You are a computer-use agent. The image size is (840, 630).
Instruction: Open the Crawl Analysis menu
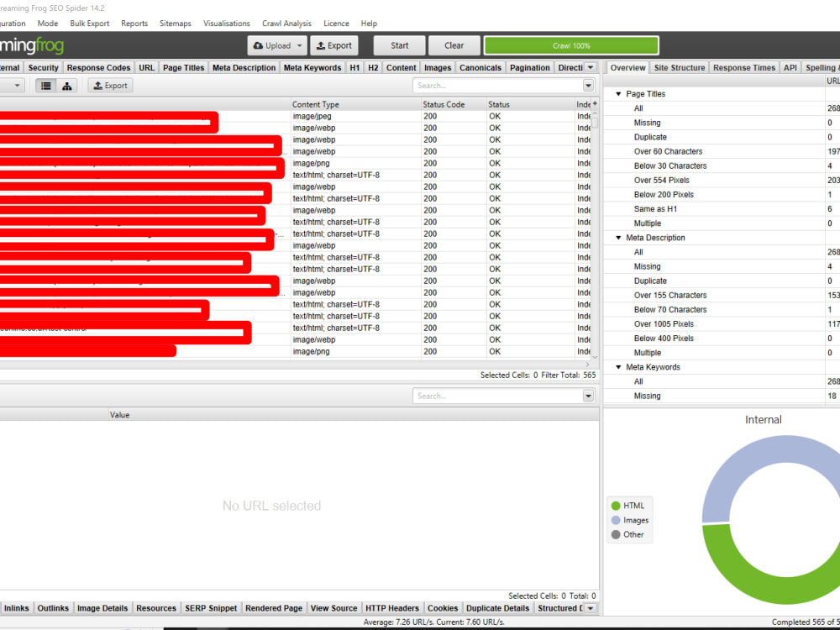(x=286, y=24)
